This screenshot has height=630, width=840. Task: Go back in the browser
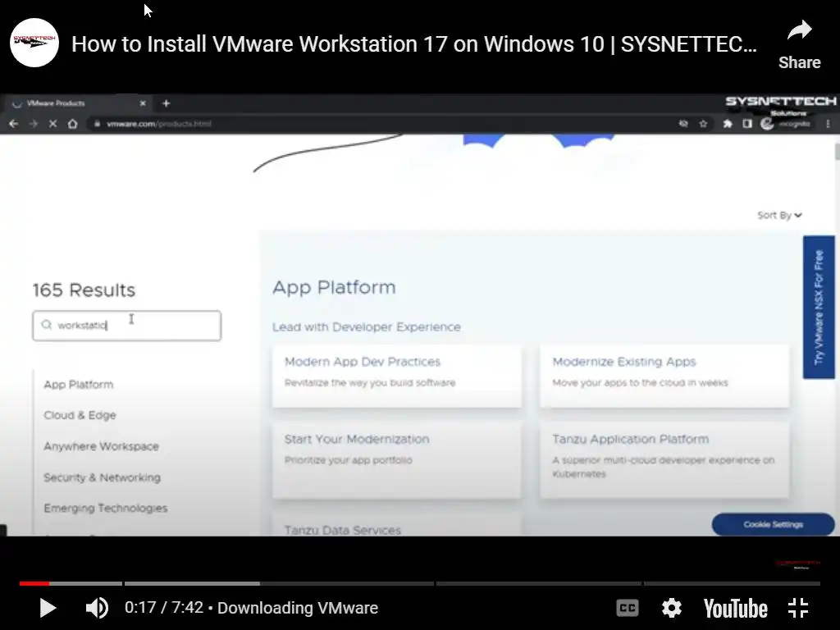[13, 124]
